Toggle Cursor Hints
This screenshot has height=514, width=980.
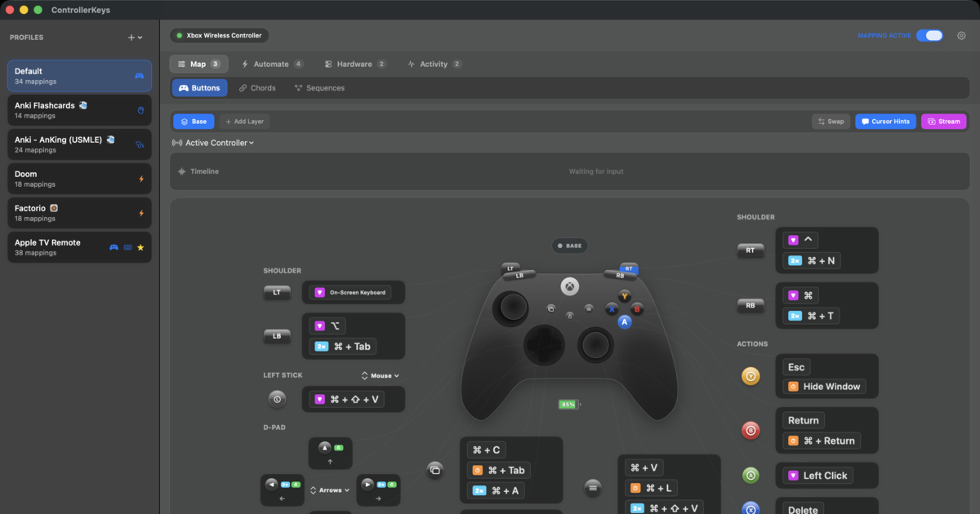885,122
